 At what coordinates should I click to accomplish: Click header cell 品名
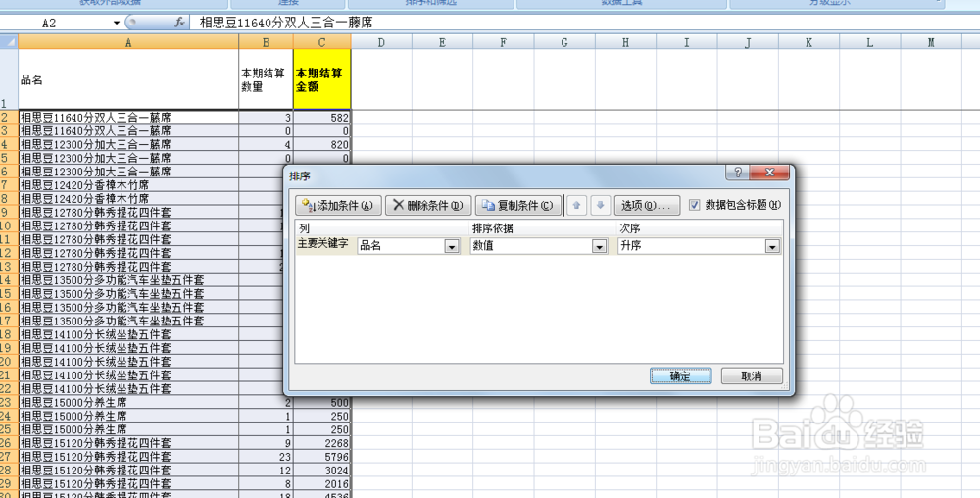coord(128,79)
